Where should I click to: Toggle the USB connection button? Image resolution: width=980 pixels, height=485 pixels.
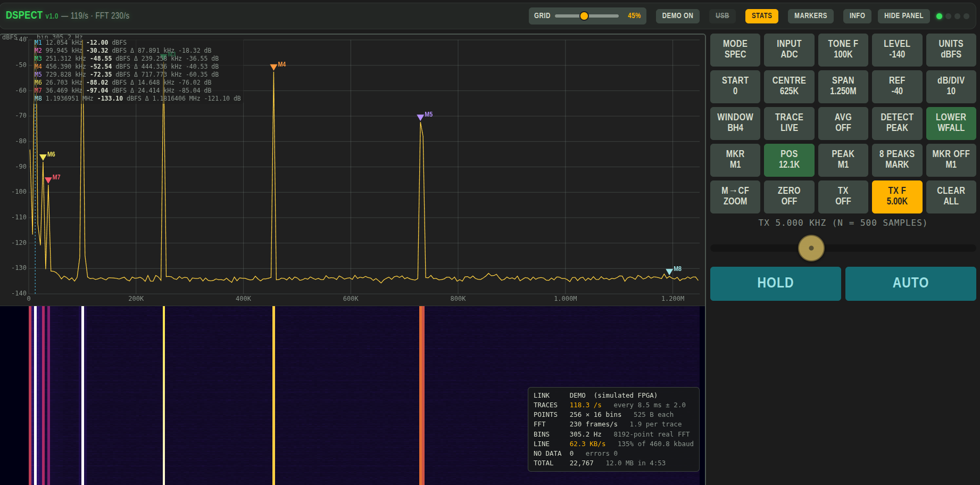[722, 16]
